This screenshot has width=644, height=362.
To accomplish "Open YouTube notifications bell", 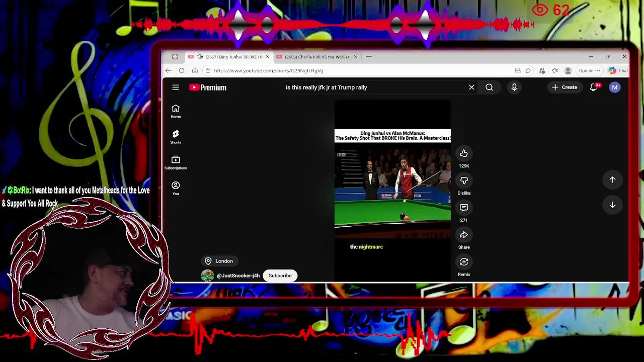I will (x=594, y=87).
